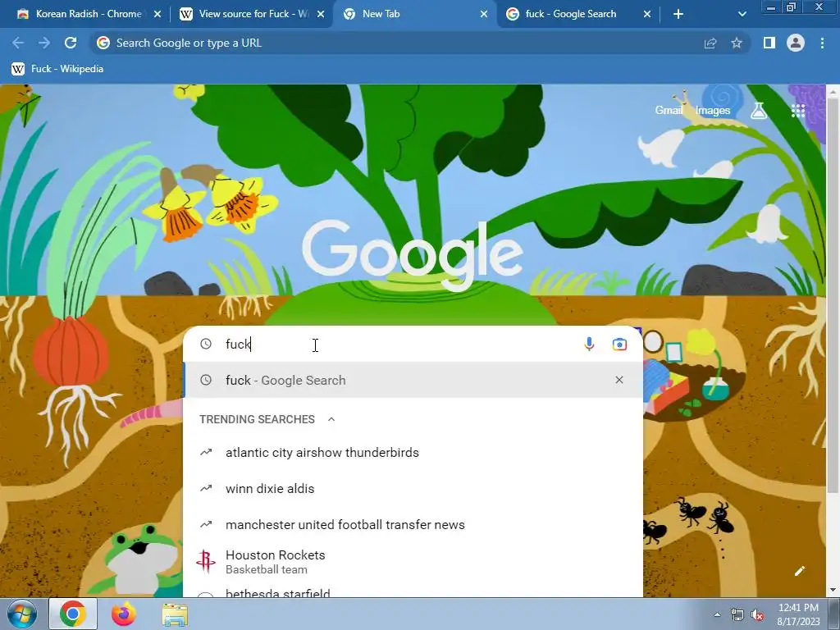Click the Houston Rockets logo icon
Viewport: 840px width, 630px height.
(x=206, y=561)
